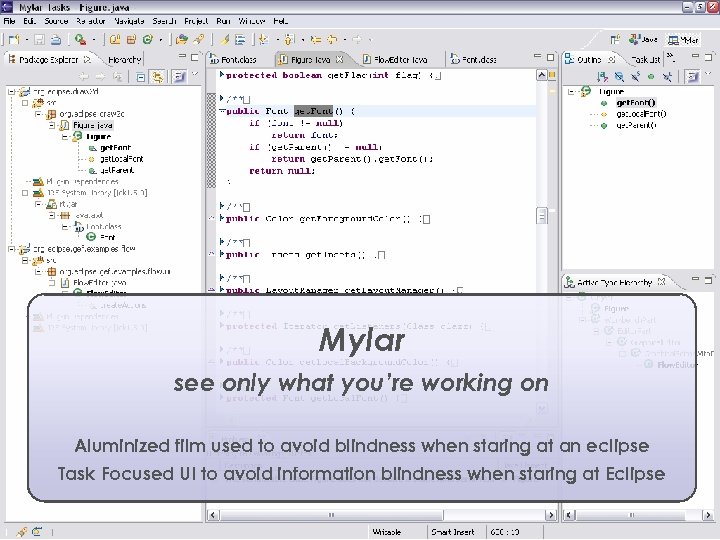Open the Source menu
Viewport: 720px width, 540px height.
pyautogui.click(x=56, y=21)
